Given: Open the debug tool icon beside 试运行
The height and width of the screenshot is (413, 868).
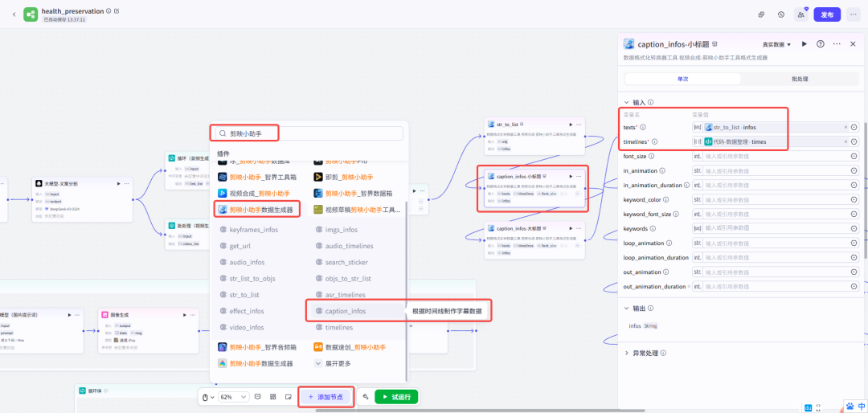Looking at the screenshot, I should pos(366,397).
